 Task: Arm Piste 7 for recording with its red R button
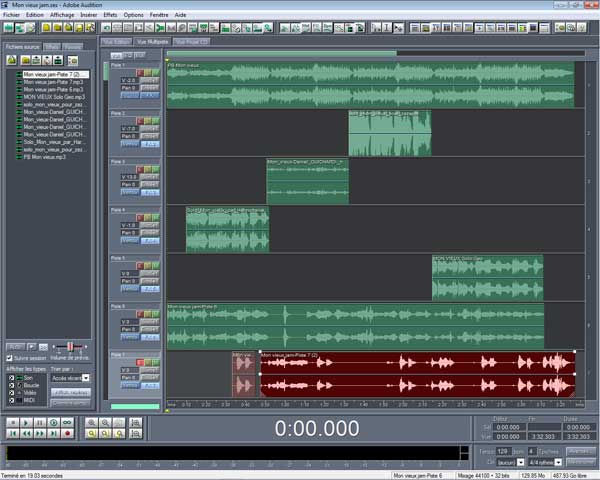point(140,362)
